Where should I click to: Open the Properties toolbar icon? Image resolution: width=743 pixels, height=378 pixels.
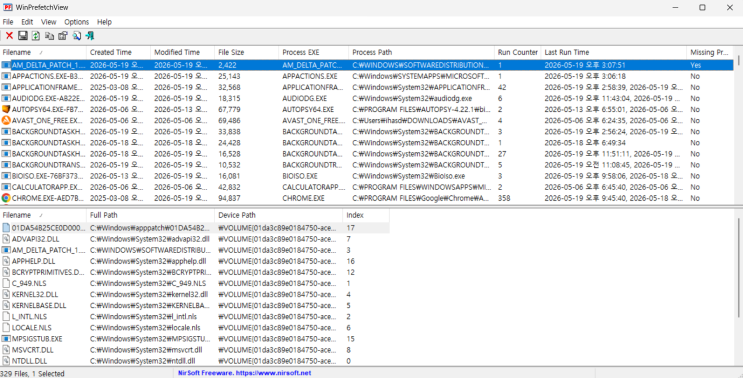[63, 36]
